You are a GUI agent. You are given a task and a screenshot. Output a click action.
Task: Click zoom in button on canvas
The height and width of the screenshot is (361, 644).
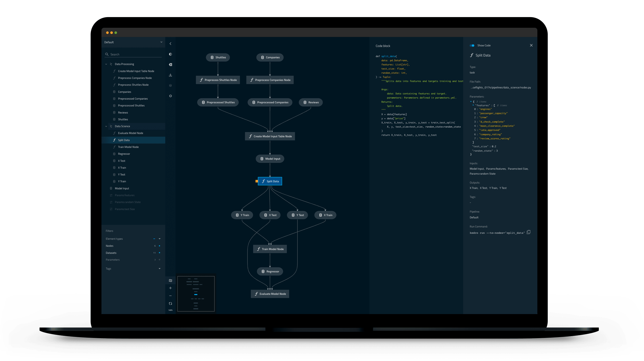click(x=170, y=288)
